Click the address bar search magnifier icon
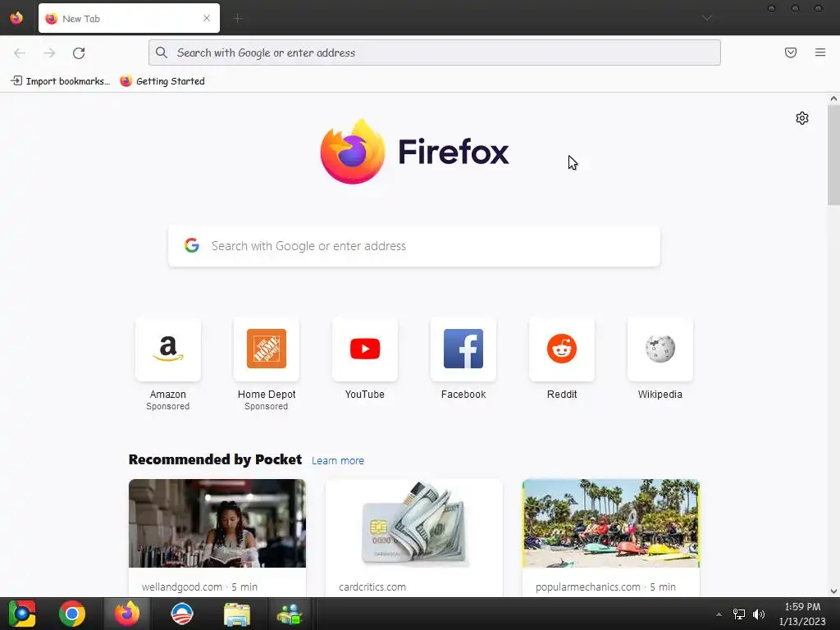840x630 pixels. click(162, 52)
